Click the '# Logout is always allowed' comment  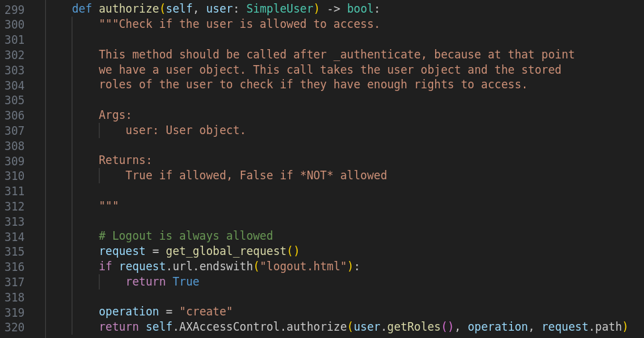pyautogui.click(x=186, y=236)
